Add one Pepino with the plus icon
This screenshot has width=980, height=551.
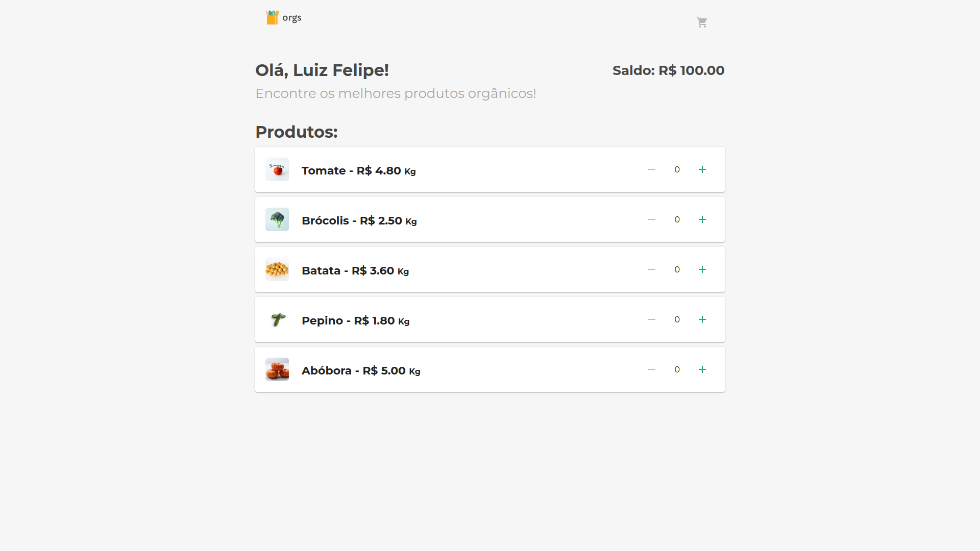point(702,319)
